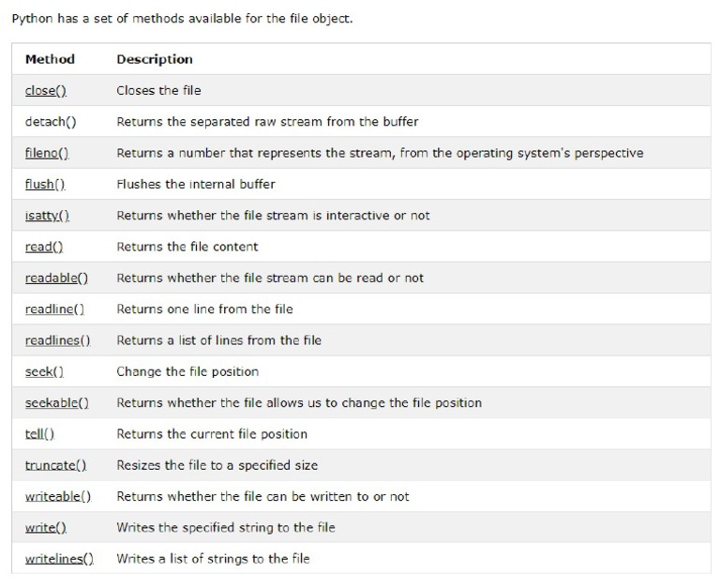Open the isatty() method link
This screenshot has height=588, width=720.
pos(47,216)
